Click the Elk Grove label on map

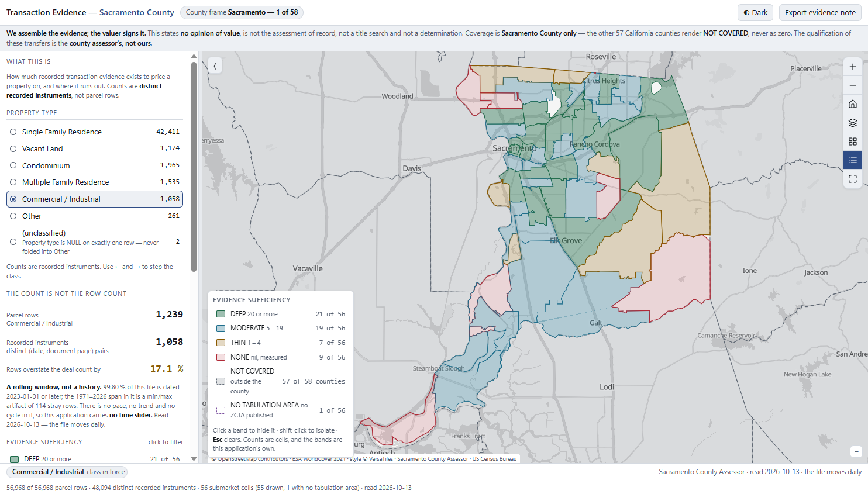click(566, 241)
